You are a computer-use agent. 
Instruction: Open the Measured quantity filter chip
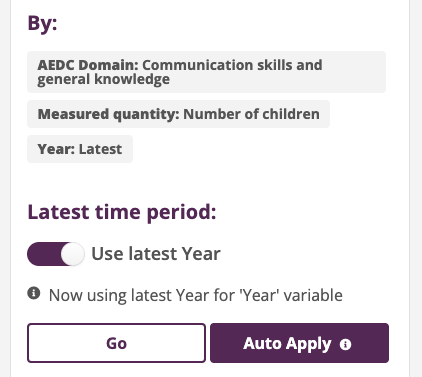tap(178, 114)
